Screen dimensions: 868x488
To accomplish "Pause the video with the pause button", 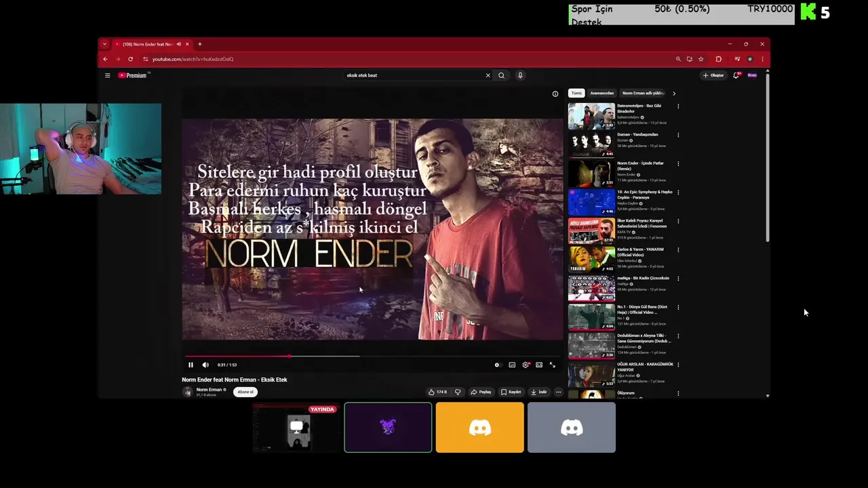I will 191,365.
